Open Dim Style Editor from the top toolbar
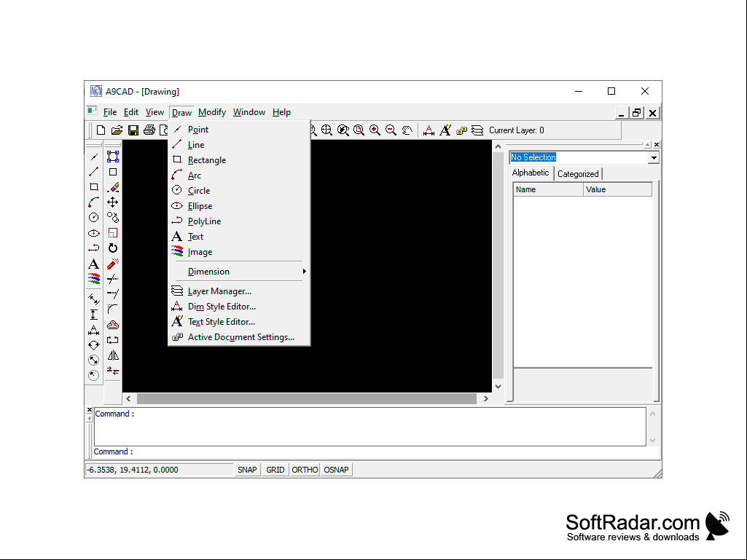The width and height of the screenshot is (747, 560). (429, 130)
